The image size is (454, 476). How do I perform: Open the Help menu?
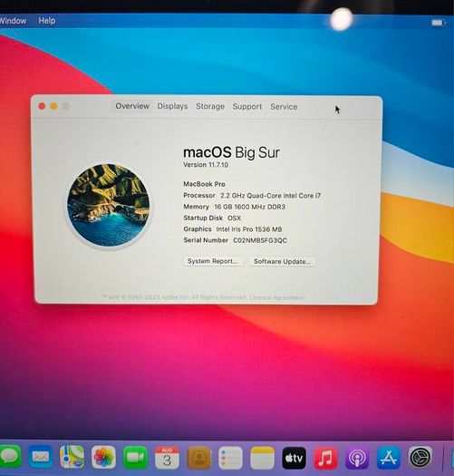click(x=47, y=21)
